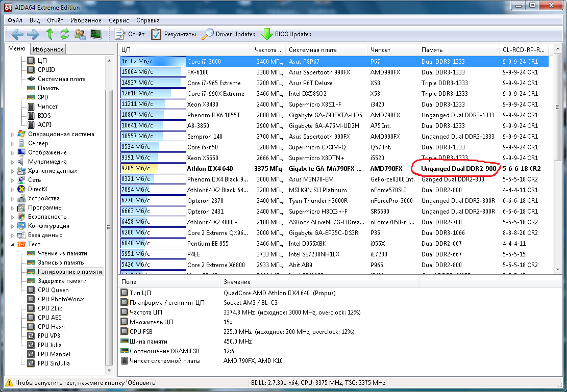Sort by the Чипсет column header
The width and height of the screenshot is (567, 392).
pyautogui.click(x=392, y=50)
